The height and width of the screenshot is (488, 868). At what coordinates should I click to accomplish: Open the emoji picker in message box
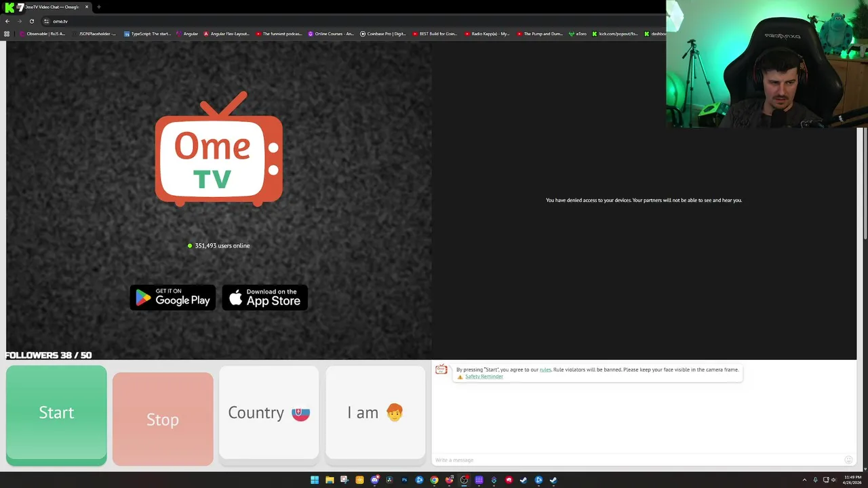point(848,460)
